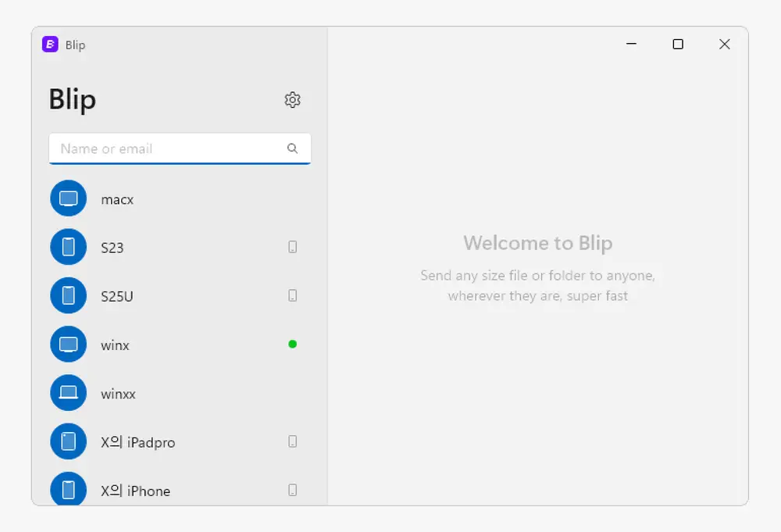Image resolution: width=781 pixels, height=532 pixels.
Task: Click the mobile indicator beside X의 iPadpro
Action: [293, 441]
